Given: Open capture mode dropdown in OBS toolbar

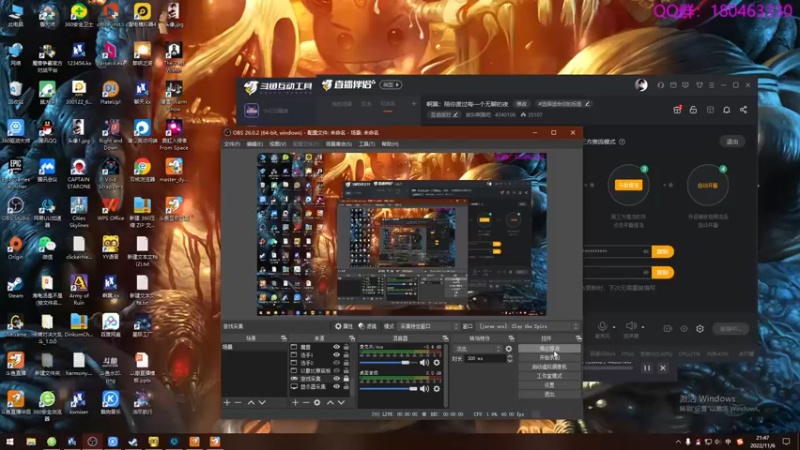Looking at the screenshot, I should (429, 326).
